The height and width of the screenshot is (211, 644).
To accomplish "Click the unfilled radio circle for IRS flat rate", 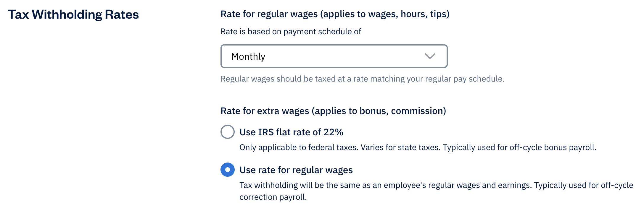I will 227,132.
